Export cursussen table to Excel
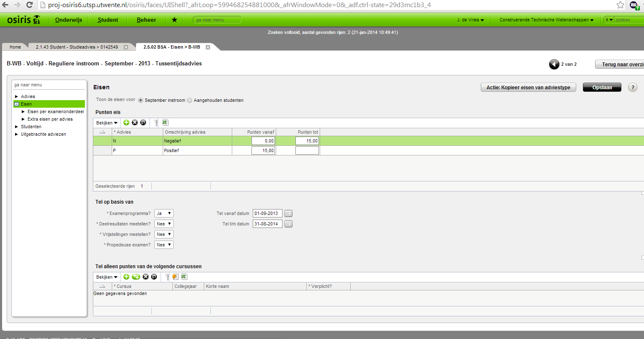 tap(184, 277)
